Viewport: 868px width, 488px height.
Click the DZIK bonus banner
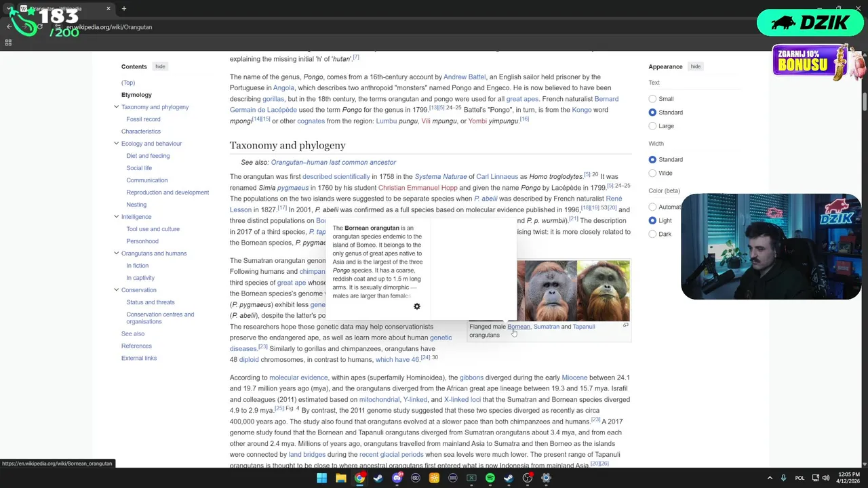[818, 62]
